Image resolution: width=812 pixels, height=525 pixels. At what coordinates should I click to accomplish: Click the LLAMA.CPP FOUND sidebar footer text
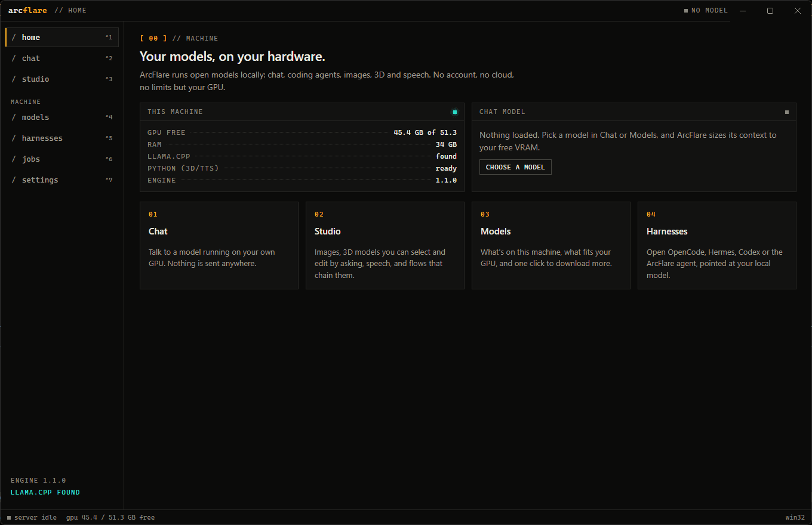(x=45, y=492)
